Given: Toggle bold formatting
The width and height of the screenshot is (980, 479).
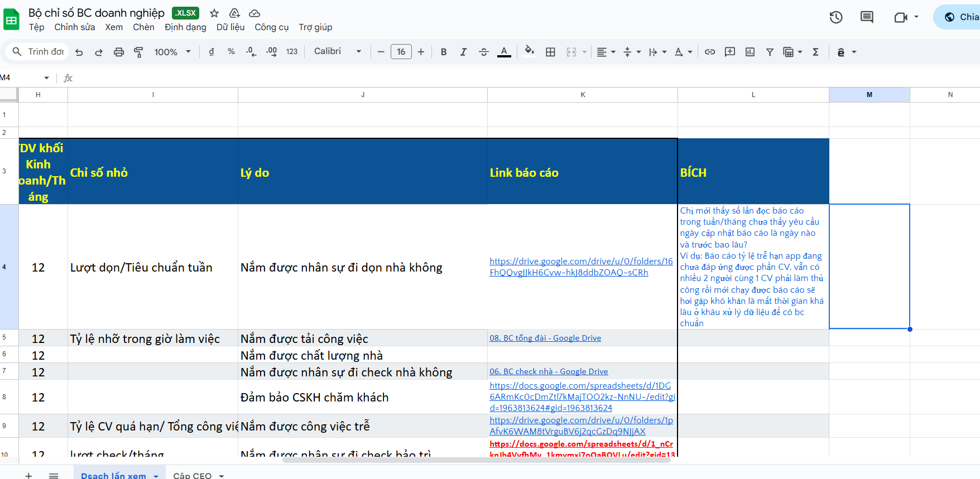Looking at the screenshot, I should pos(444,52).
